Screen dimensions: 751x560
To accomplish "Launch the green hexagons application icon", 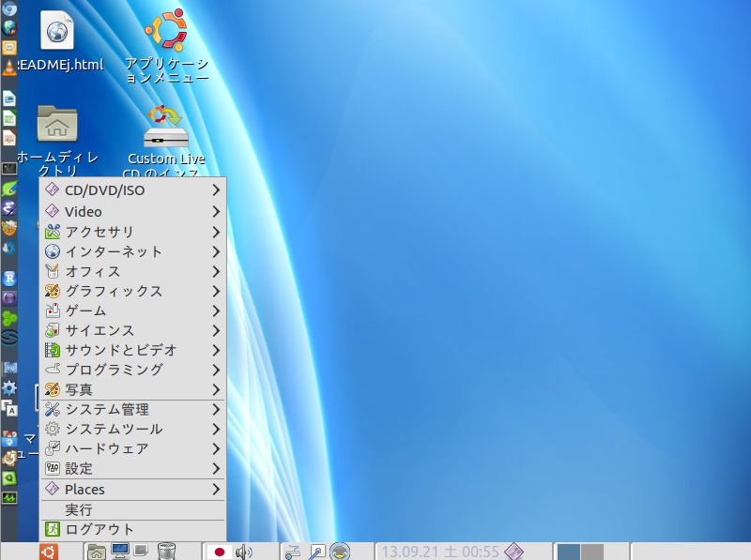I will pyautogui.click(x=9, y=318).
